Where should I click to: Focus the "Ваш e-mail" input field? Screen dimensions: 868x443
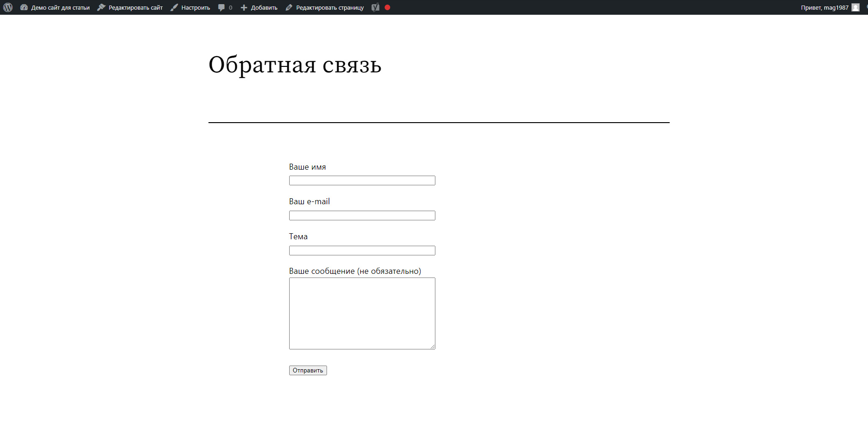(x=362, y=216)
